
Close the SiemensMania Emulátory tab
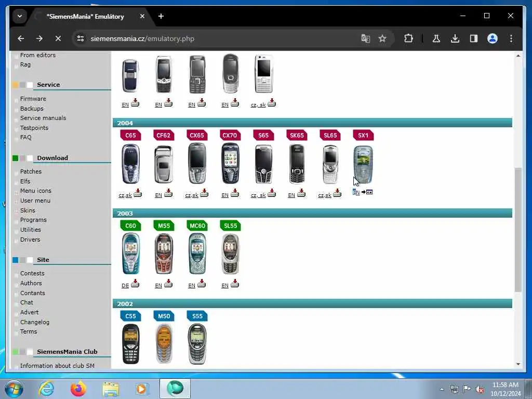pyautogui.click(x=142, y=16)
